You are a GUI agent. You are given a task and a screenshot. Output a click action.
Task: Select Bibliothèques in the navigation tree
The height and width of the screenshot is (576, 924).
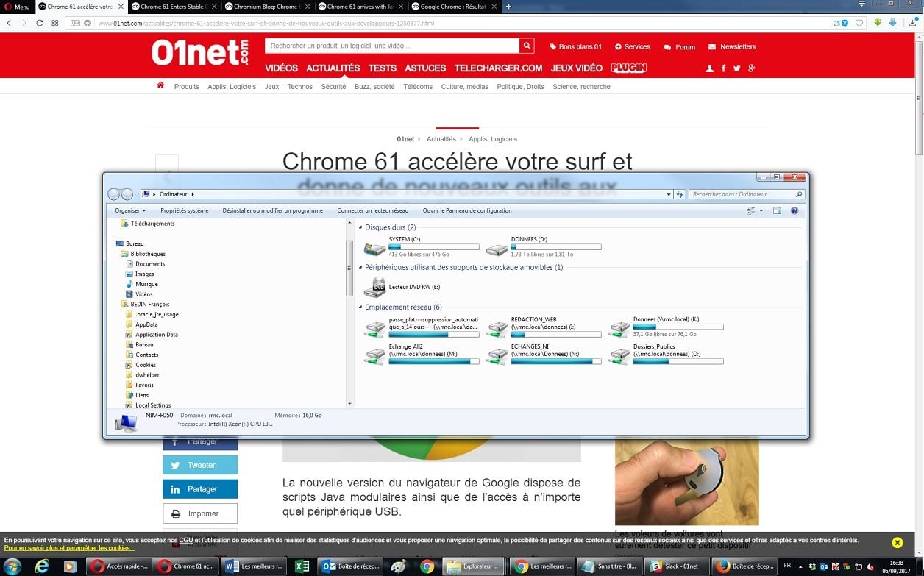coord(143,254)
